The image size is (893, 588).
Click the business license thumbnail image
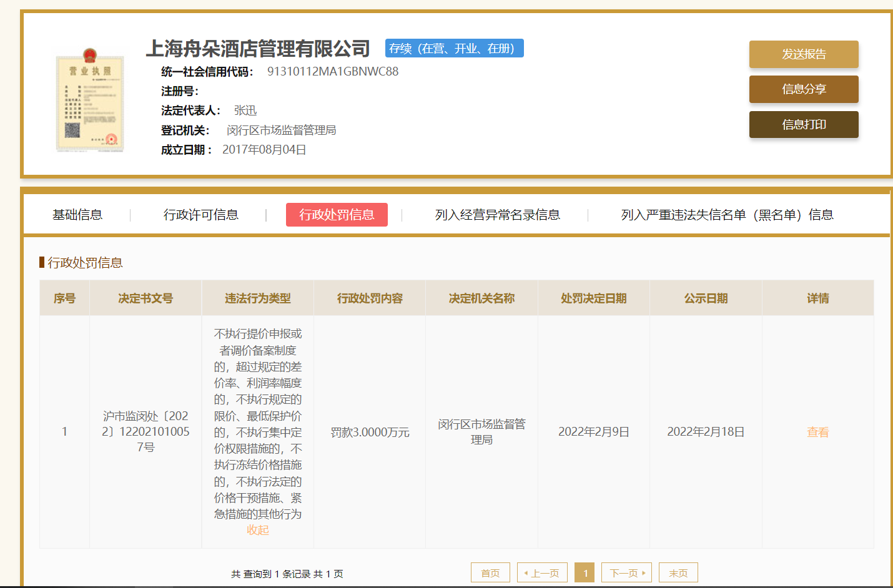point(90,100)
